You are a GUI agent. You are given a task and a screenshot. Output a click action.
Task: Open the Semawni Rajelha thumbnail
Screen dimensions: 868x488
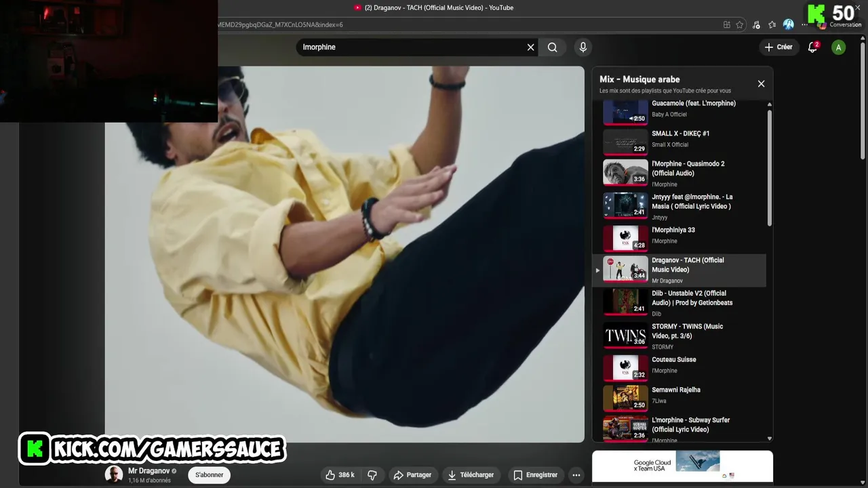pyautogui.click(x=625, y=398)
